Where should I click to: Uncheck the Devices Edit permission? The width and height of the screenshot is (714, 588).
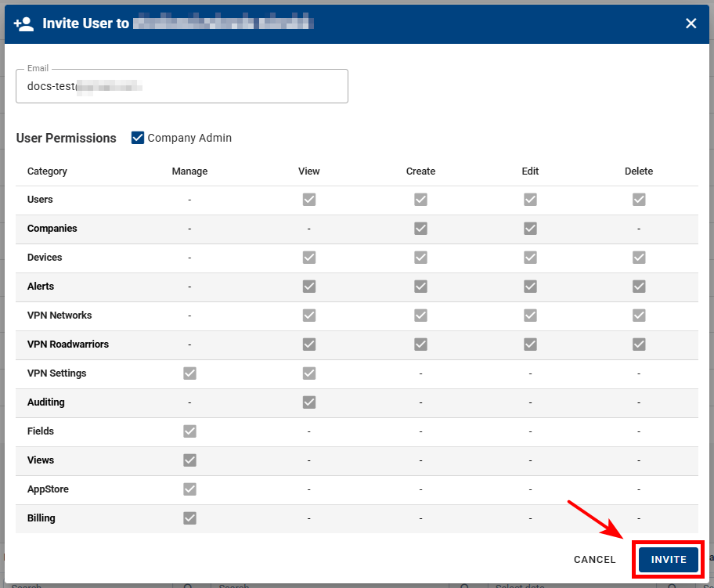530,258
